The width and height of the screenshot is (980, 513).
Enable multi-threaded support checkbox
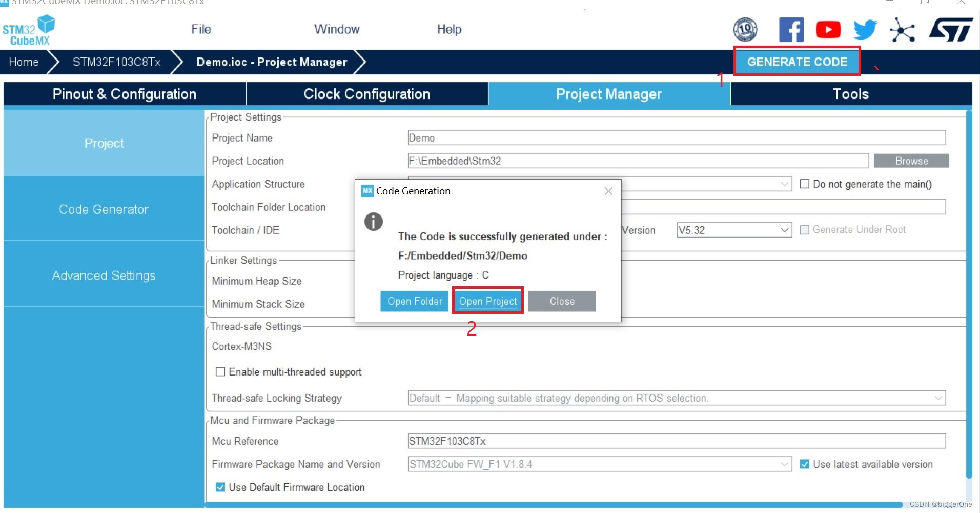220,371
